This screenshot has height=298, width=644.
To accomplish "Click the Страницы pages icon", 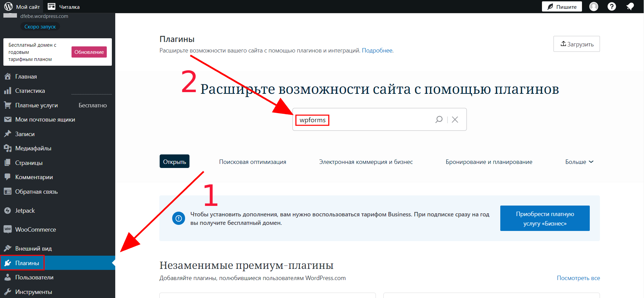I will tap(7, 163).
